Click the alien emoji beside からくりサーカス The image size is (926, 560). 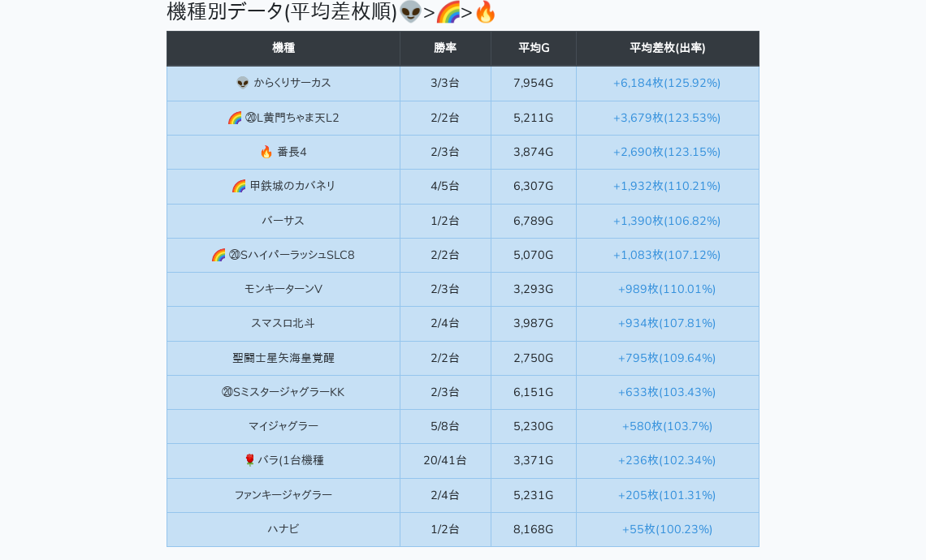(242, 83)
